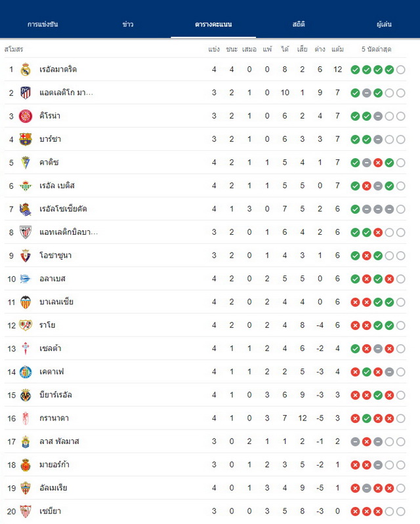
Task: Click the Barcelona club crest
Action: coord(26,139)
